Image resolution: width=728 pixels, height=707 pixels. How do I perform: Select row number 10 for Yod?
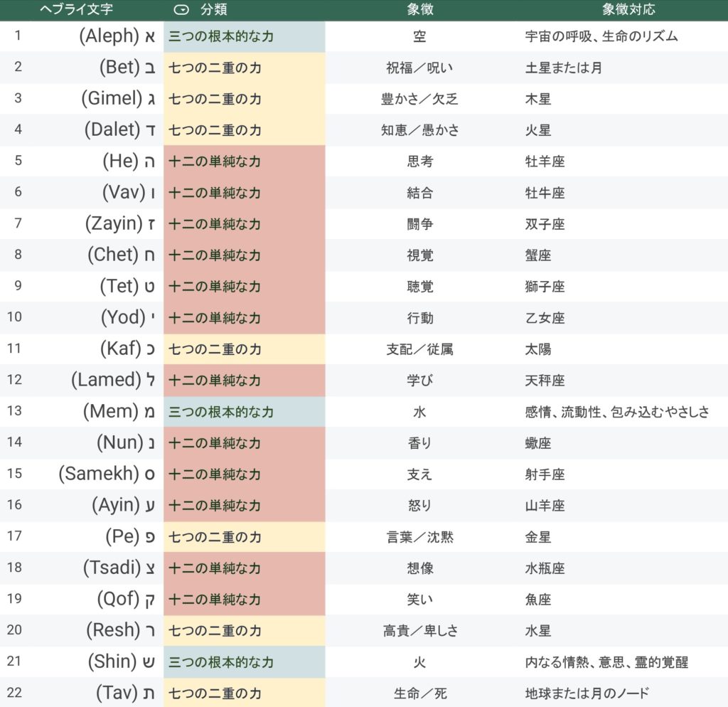(15, 318)
